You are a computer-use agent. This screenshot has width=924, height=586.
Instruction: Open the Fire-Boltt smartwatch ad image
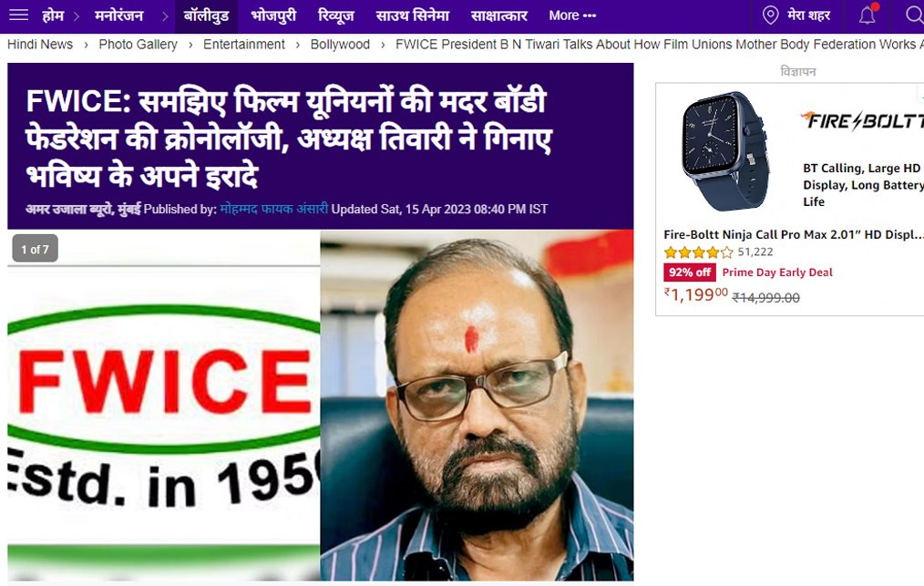(x=725, y=151)
